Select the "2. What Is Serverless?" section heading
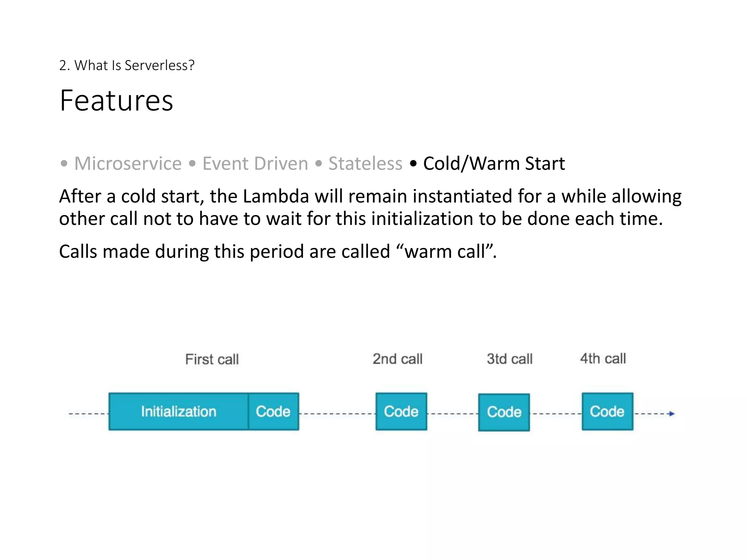The width and height of the screenshot is (747, 560). (127, 65)
